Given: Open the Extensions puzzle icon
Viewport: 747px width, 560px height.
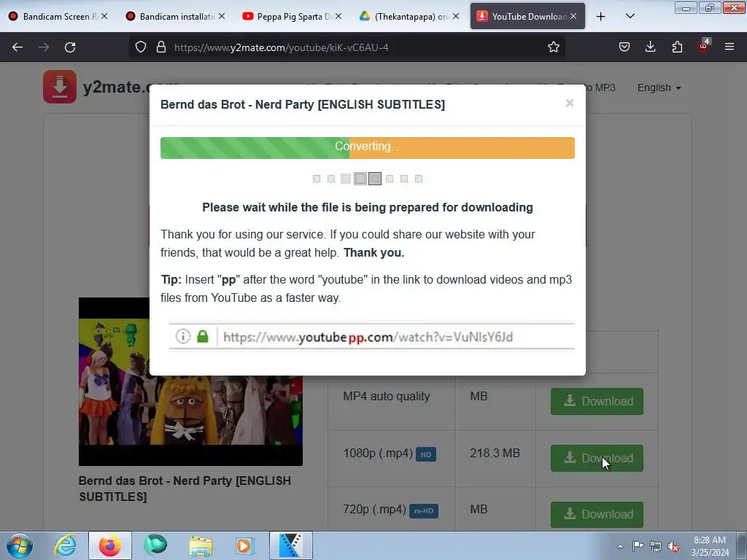Looking at the screenshot, I should point(677,47).
